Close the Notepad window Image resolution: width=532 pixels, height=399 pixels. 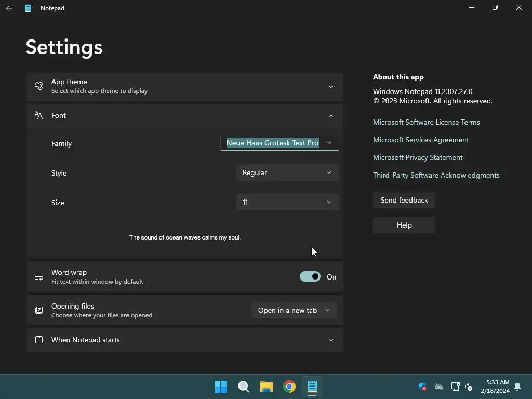tap(519, 7)
